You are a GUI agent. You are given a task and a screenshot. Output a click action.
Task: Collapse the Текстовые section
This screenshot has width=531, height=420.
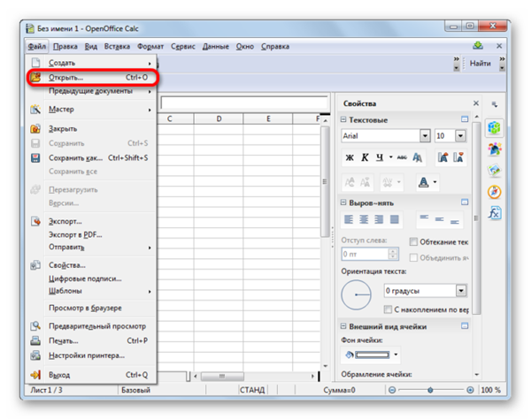click(x=343, y=119)
